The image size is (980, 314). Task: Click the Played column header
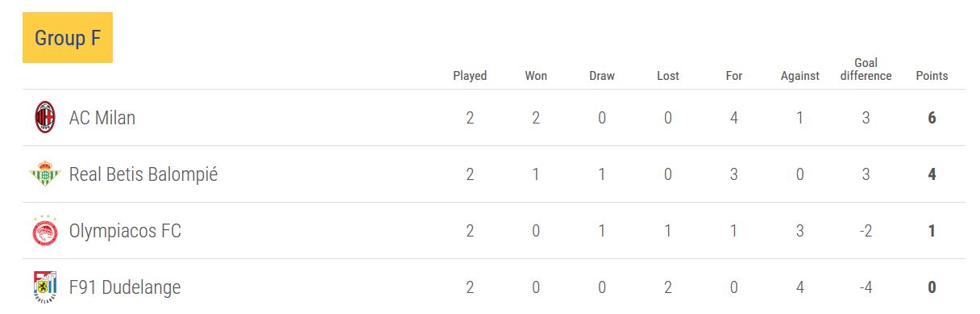[470, 76]
